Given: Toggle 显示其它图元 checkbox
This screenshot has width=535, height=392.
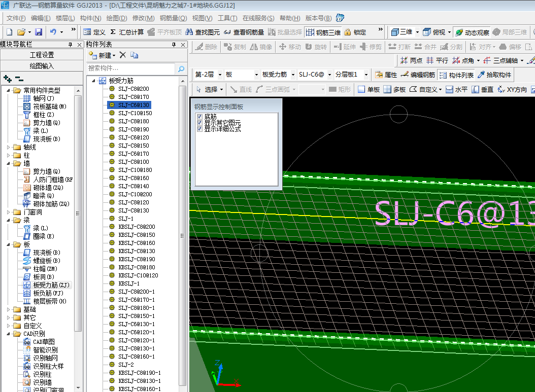Looking at the screenshot, I should pos(200,123).
